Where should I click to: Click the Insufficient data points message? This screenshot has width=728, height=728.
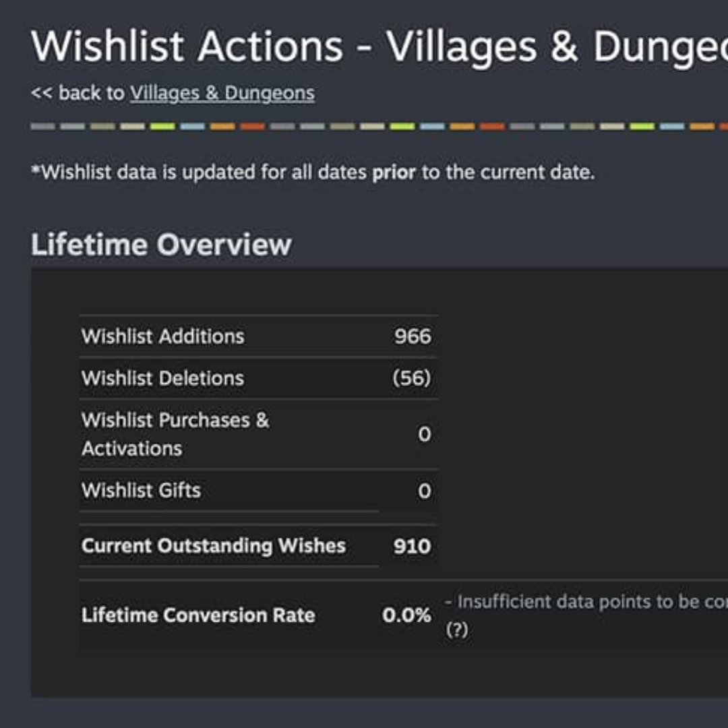(586, 602)
